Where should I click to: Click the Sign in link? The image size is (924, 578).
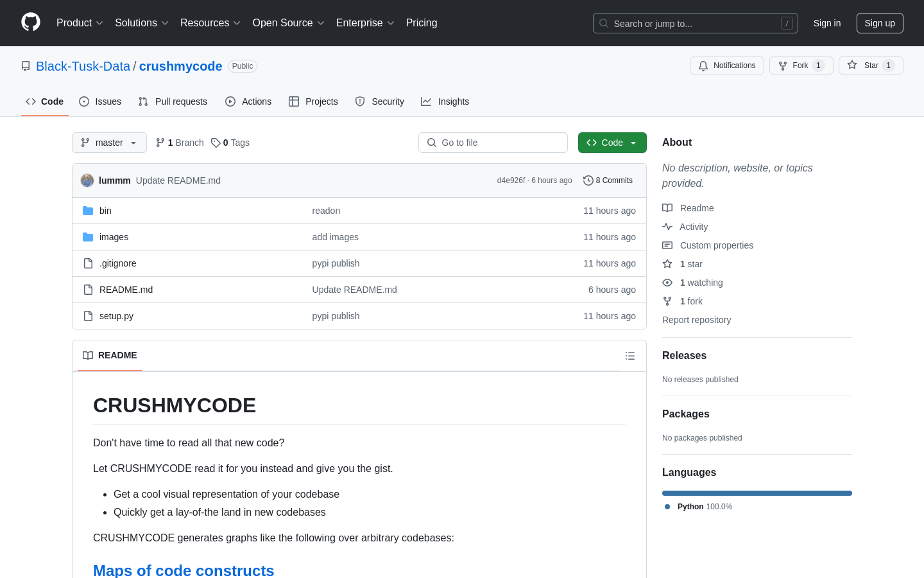(x=827, y=23)
